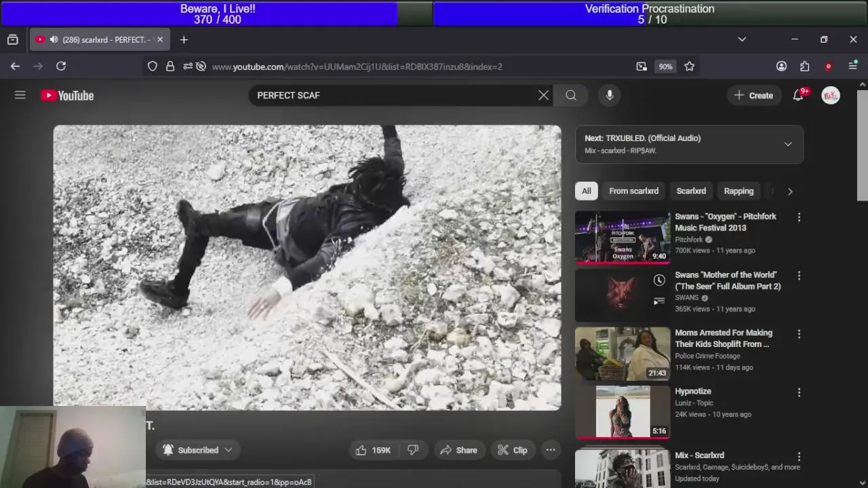The image size is (868, 488).
Task: Click the Luniz - Topic channel name
Action: (x=694, y=403)
